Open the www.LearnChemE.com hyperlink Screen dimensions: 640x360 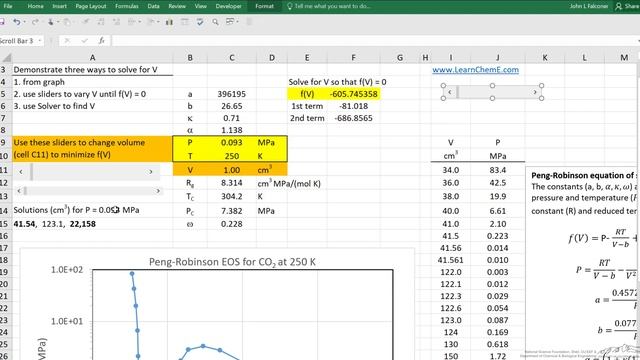click(476, 70)
